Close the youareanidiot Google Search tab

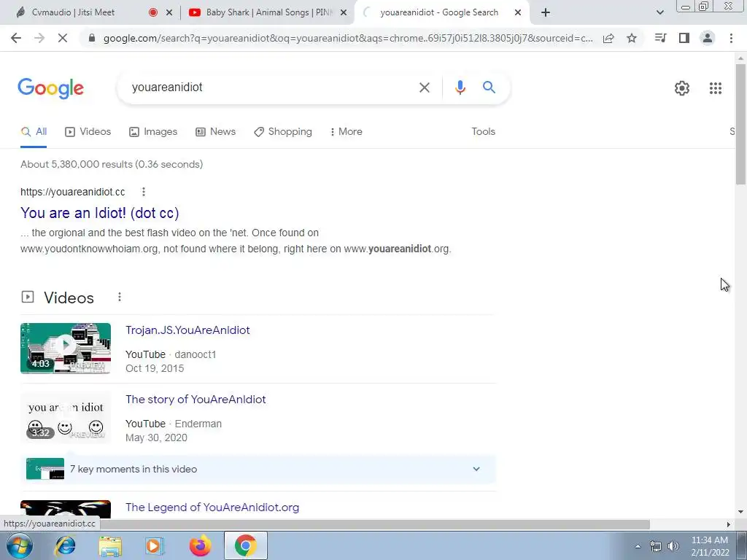click(x=518, y=13)
